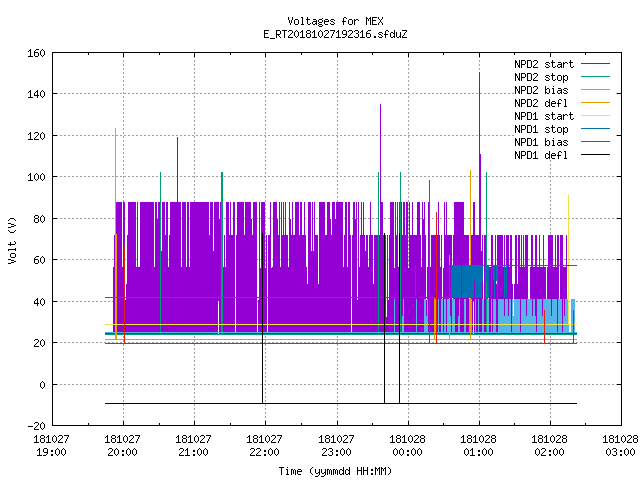Click the x-axis label 'Time (yymmdd HH:MM)'
This screenshot has height=480, width=640.
335,471
